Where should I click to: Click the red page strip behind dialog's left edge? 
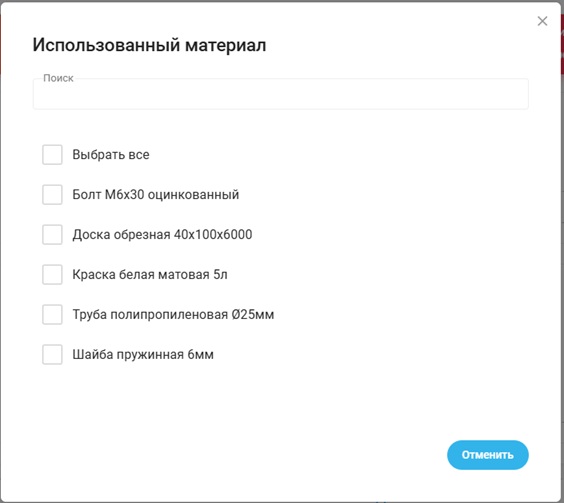pos(1,45)
